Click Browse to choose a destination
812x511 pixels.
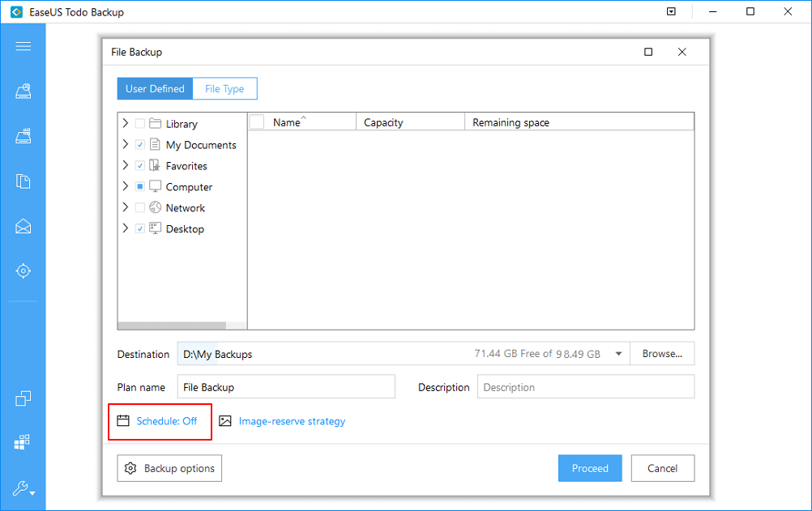tap(662, 354)
